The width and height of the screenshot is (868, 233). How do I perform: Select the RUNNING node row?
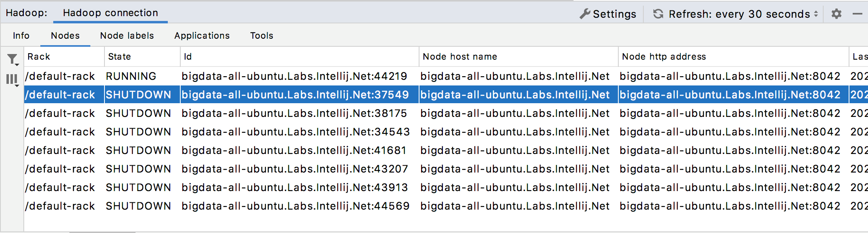click(x=294, y=76)
